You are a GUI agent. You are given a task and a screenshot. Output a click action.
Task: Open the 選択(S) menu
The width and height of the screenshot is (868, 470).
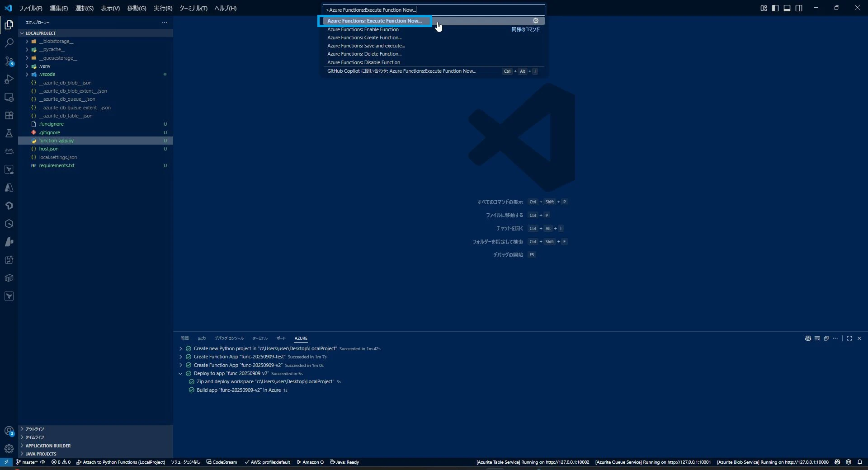tap(85, 8)
